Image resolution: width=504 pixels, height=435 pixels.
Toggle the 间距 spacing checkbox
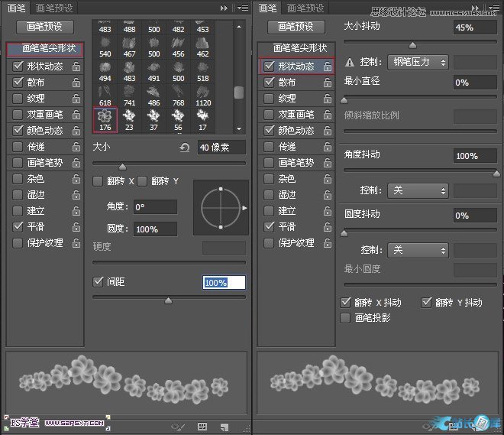[x=98, y=282]
